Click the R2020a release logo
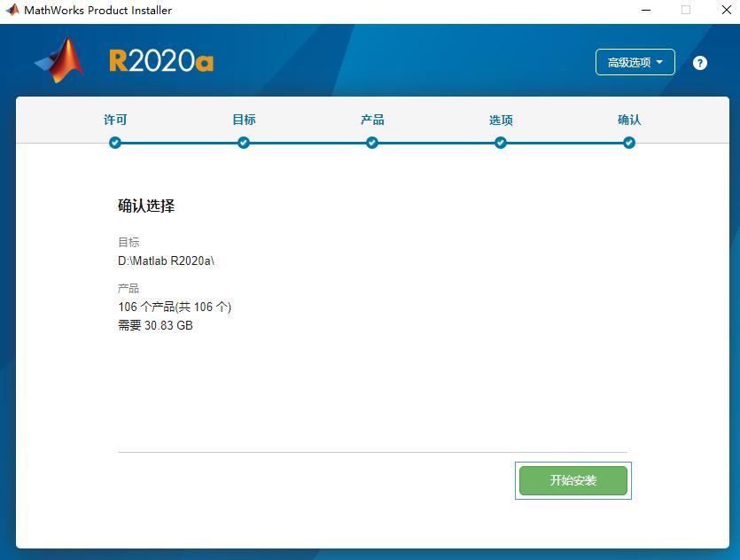The height and width of the screenshot is (560, 740). click(x=161, y=61)
